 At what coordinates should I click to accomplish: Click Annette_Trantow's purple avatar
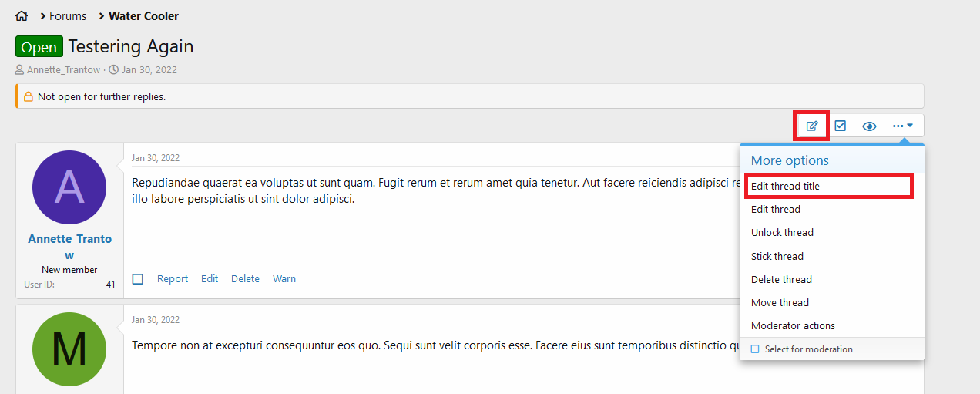coord(69,187)
